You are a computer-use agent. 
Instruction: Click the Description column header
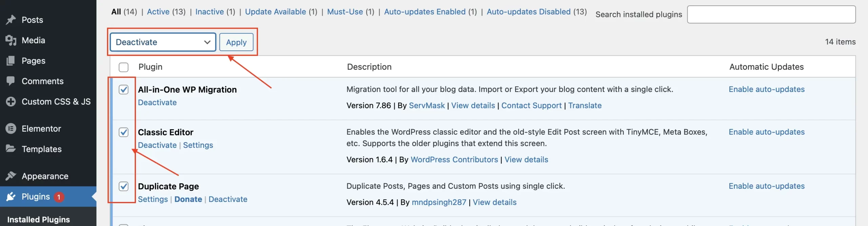(369, 67)
